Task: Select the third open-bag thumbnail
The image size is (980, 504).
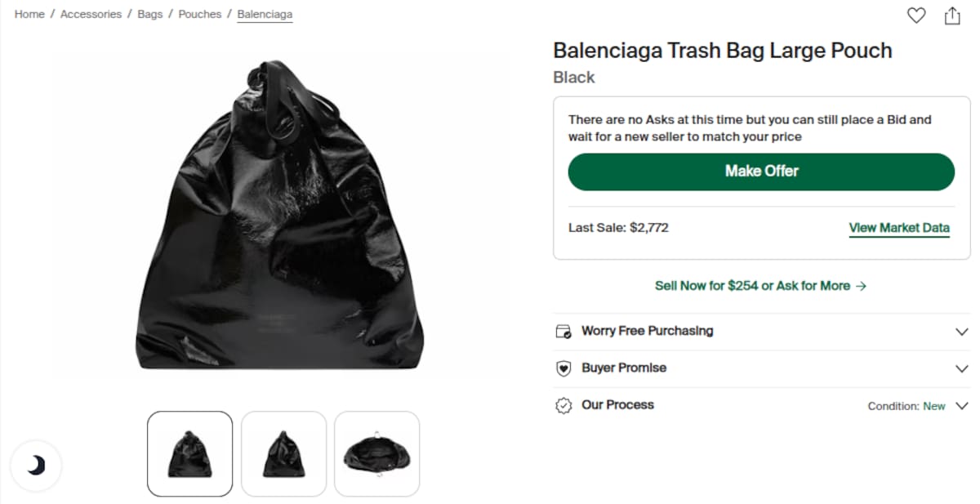Action: tap(376, 453)
